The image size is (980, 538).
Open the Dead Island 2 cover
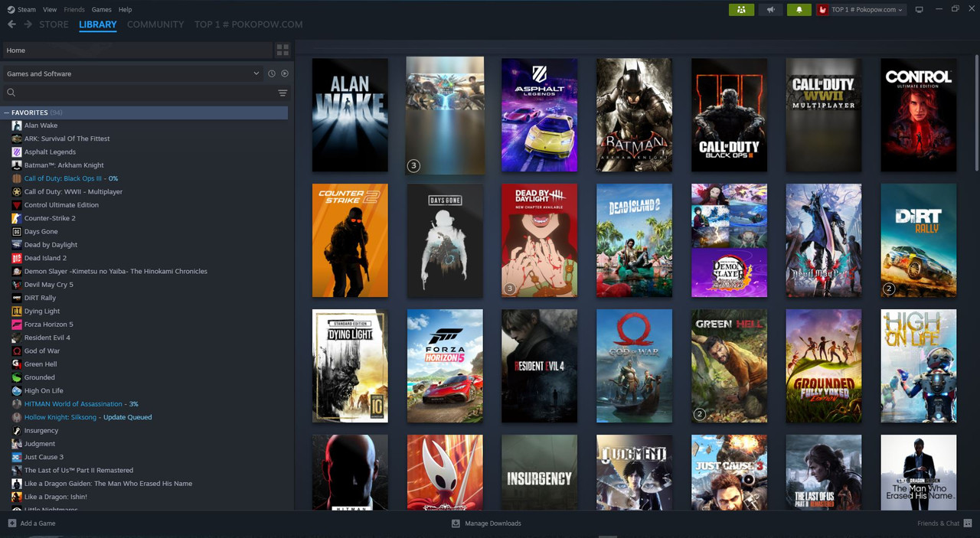tap(634, 240)
